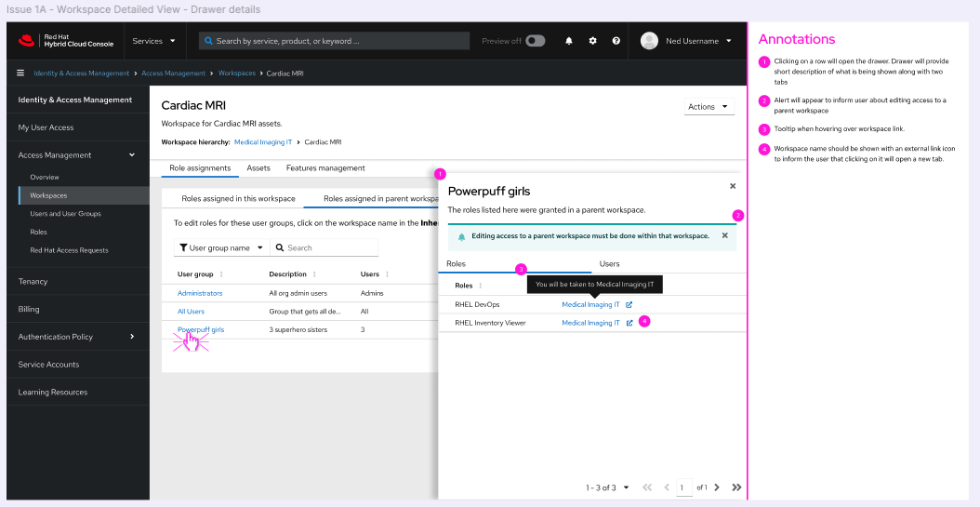Sort by the Description column header
The width and height of the screenshot is (980, 507).
tap(288, 274)
